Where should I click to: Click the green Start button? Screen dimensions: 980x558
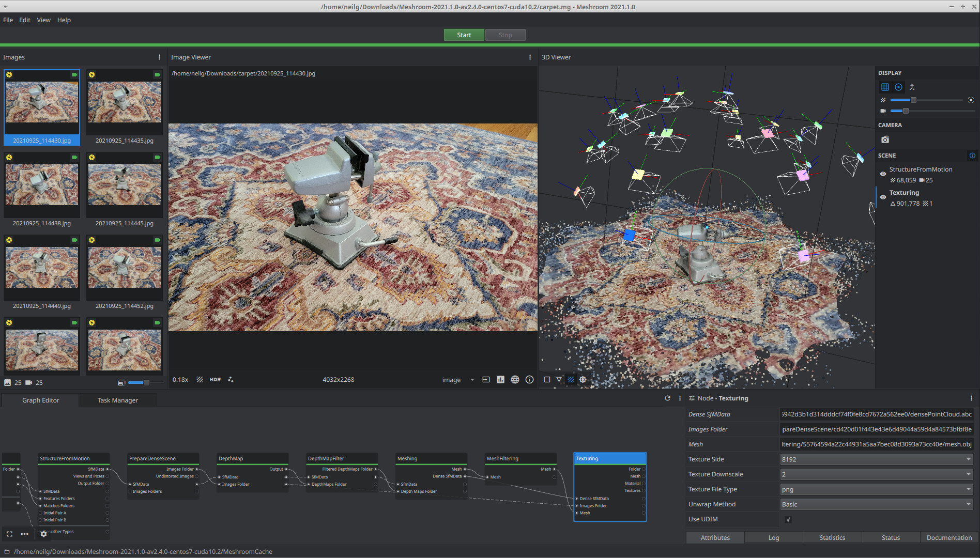click(464, 35)
